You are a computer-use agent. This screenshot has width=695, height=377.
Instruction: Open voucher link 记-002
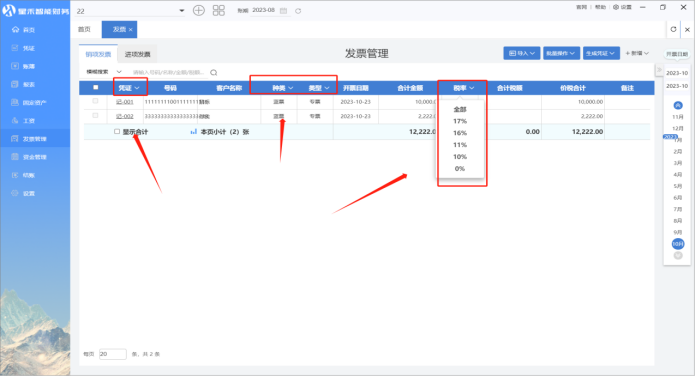[125, 116]
